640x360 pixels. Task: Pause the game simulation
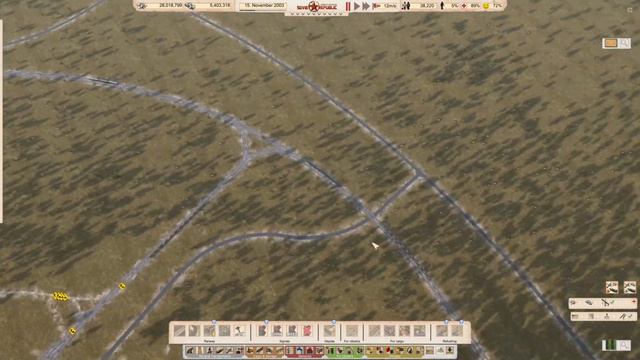click(348, 6)
